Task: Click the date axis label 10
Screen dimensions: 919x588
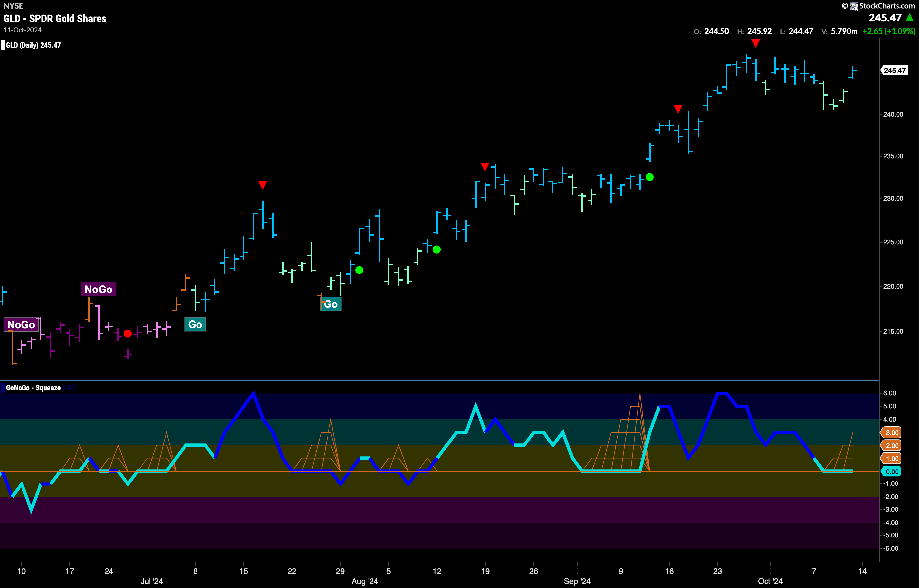Action: (22, 571)
